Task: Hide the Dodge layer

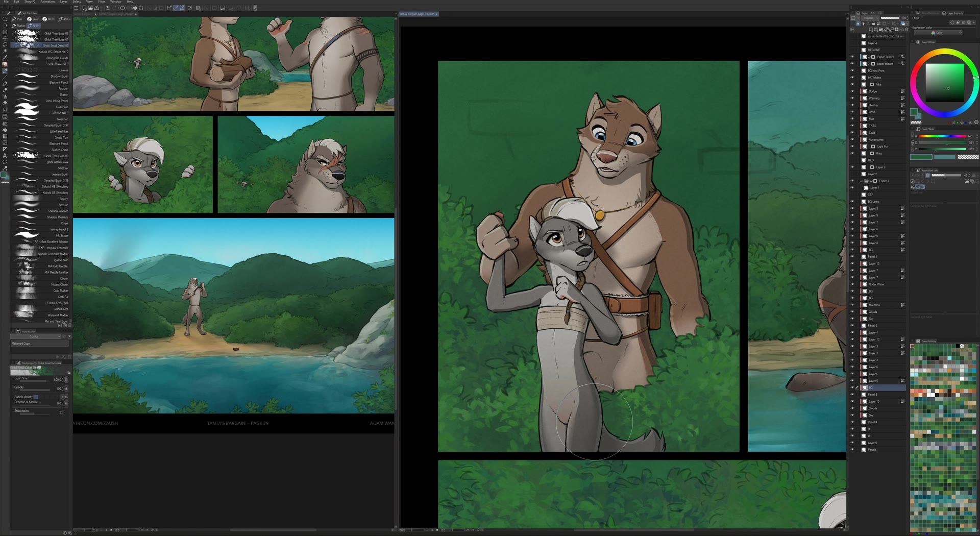Action: pyautogui.click(x=852, y=91)
